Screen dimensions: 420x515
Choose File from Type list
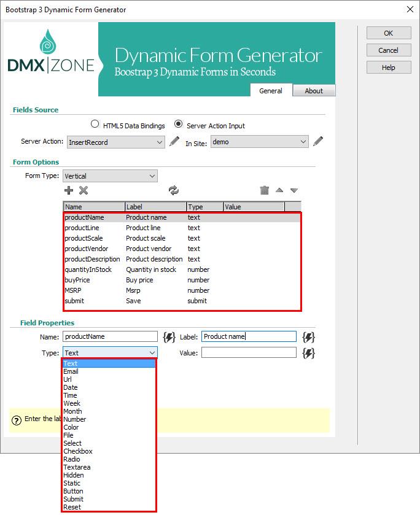[x=109, y=435]
